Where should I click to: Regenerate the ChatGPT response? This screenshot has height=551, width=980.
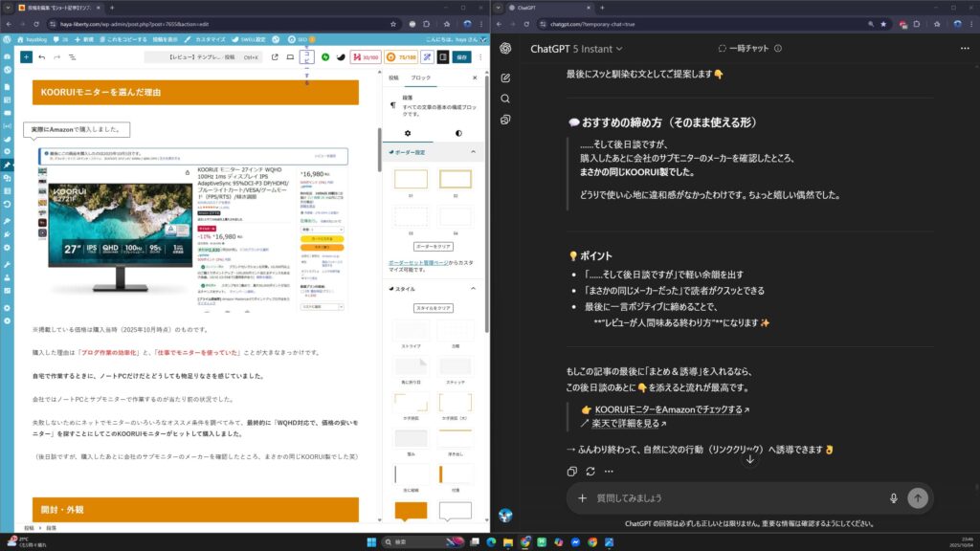click(x=590, y=472)
